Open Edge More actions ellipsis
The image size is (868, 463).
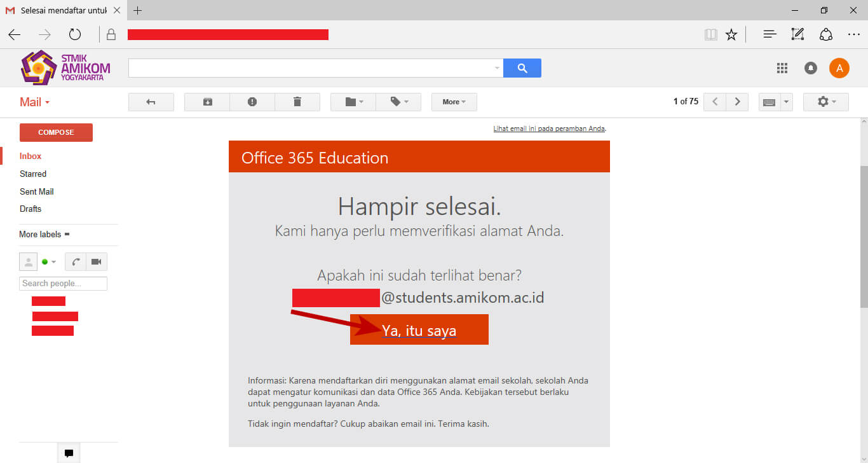853,34
